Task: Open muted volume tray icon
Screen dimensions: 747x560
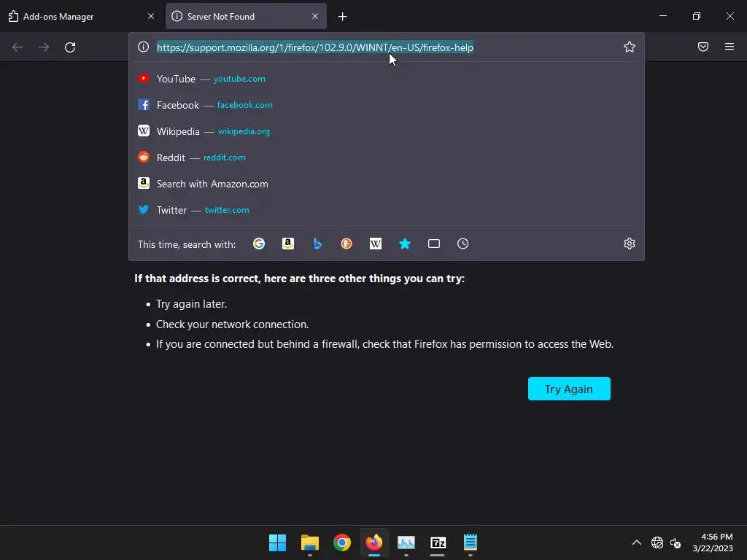Action: [x=675, y=542]
